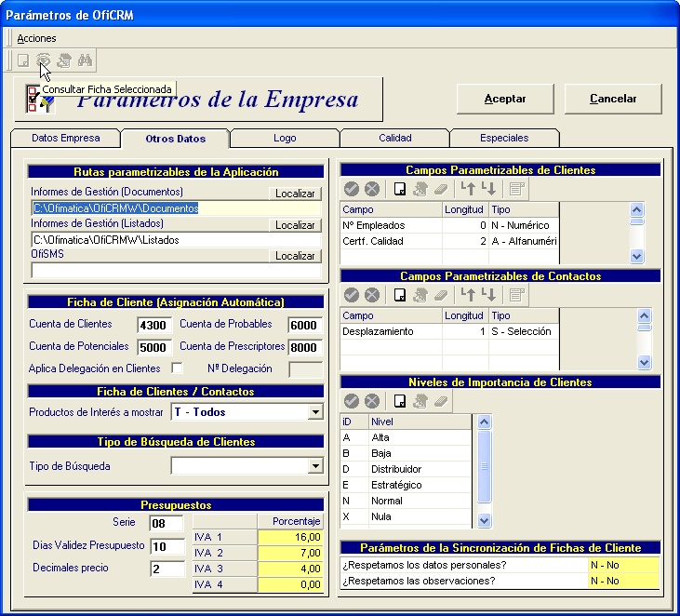This screenshot has width=680, height=616.
Task: Add new field in Campos de Contactos toolbar
Action: click(x=400, y=295)
